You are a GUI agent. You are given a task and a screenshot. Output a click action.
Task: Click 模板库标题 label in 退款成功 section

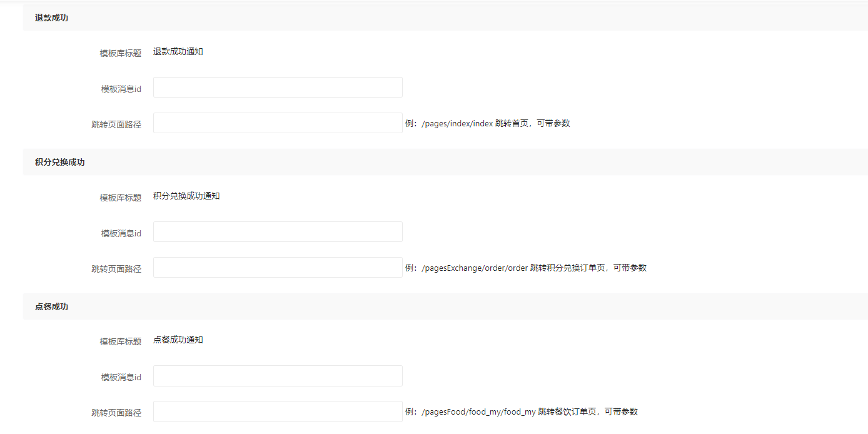121,54
